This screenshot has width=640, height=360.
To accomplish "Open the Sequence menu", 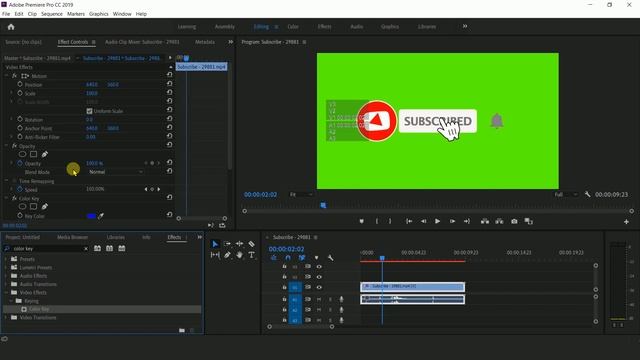I will pyautogui.click(x=52, y=14).
